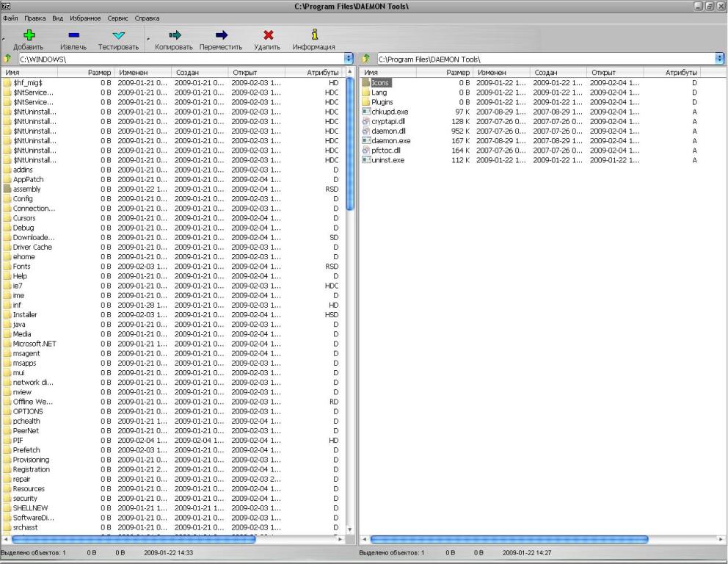Click the Plugins folder icon

366,102
